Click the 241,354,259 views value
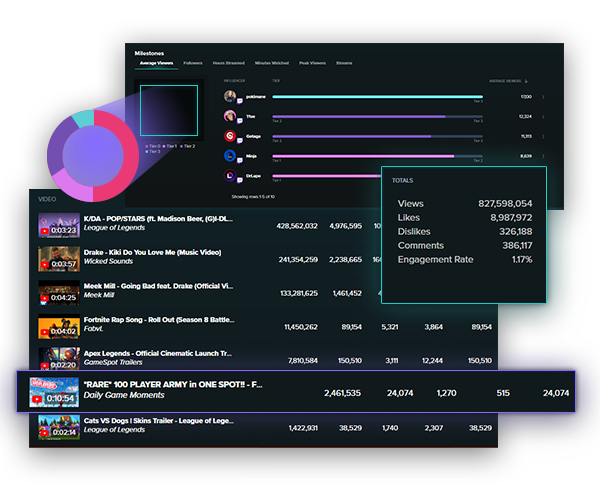600x500 pixels. (298, 260)
